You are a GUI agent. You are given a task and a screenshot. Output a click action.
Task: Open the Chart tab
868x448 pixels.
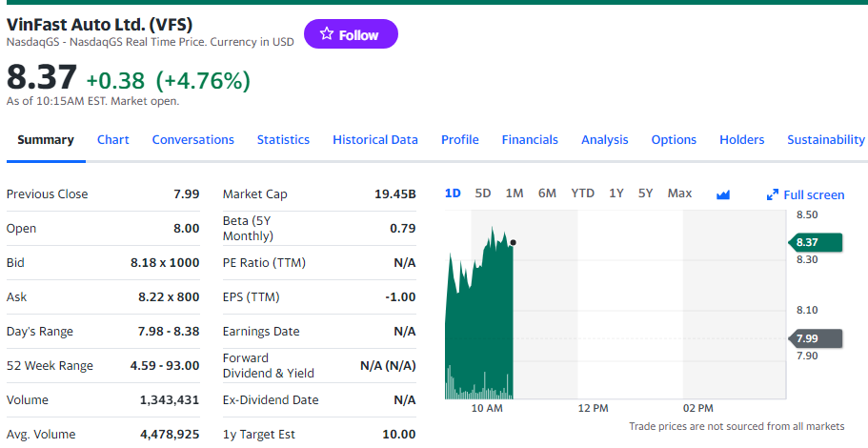[112, 139]
